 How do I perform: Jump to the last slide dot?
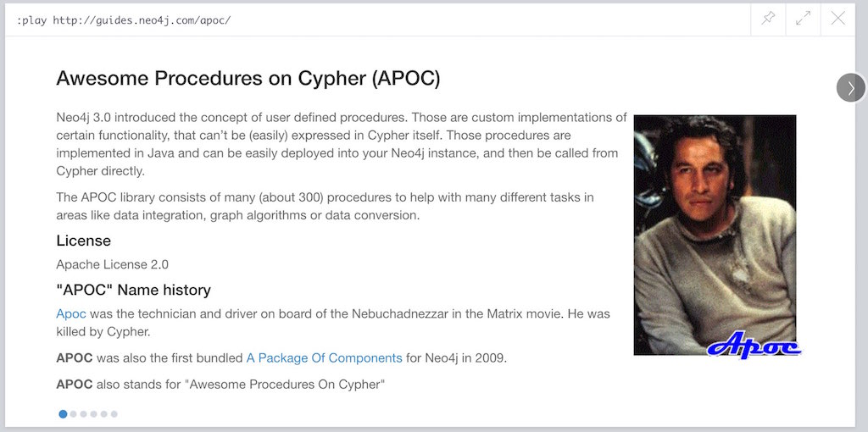[x=114, y=413]
